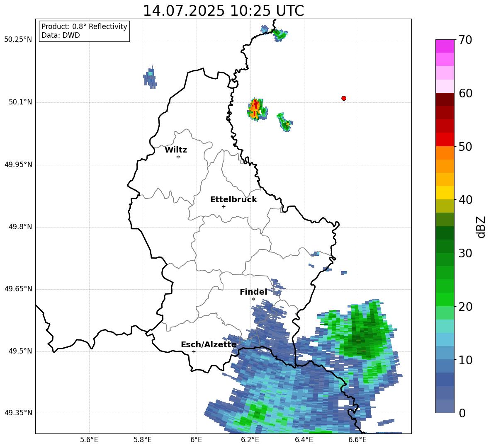Screen dimensions: 491x448
Task: Click the green echo at top border
Action: [280, 34]
